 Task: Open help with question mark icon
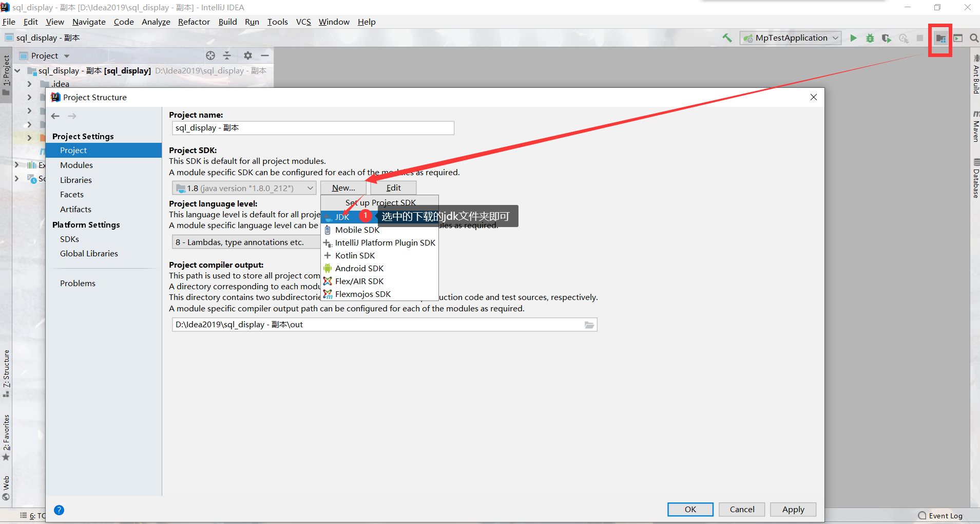pyautogui.click(x=59, y=510)
